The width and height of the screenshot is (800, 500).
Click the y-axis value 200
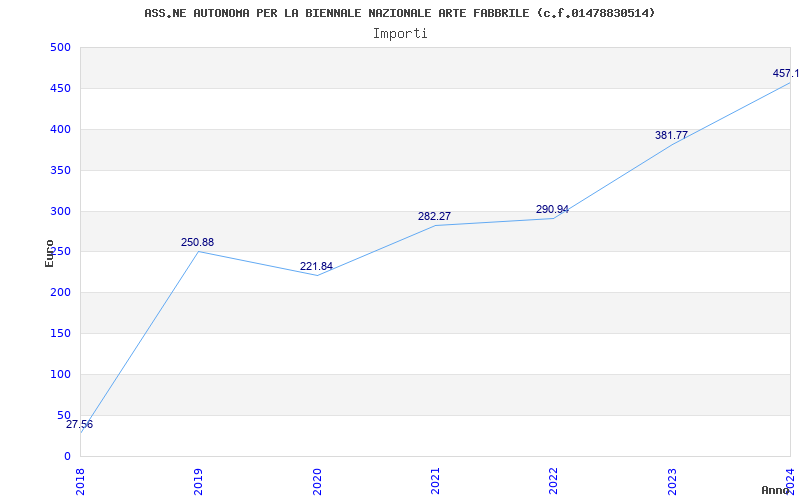point(60,292)
